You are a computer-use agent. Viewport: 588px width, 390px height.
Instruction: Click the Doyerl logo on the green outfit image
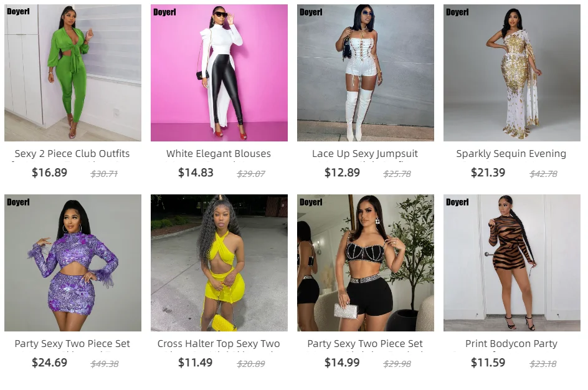tap(18, 11)
